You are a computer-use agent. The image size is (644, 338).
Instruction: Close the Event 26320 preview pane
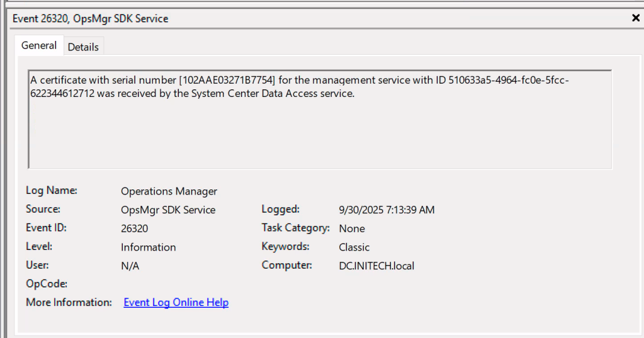point(635,18)
